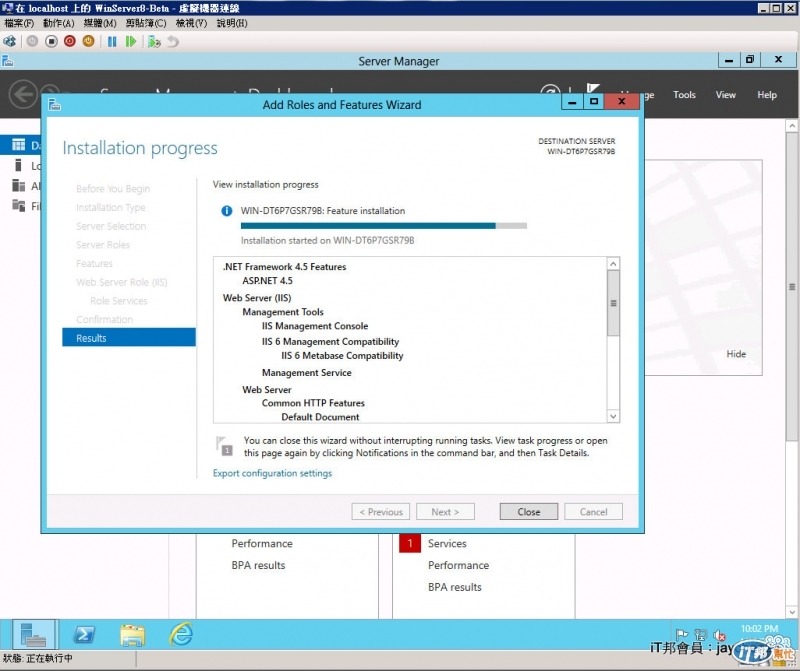This screenshot has width=800, height=671.
Task: Click Hide link in welcome tile
Action: [x=736, y=354]
